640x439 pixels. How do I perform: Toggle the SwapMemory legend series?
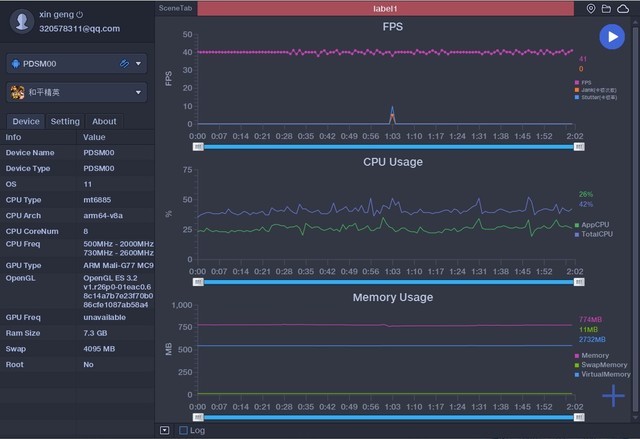point(601,365)
